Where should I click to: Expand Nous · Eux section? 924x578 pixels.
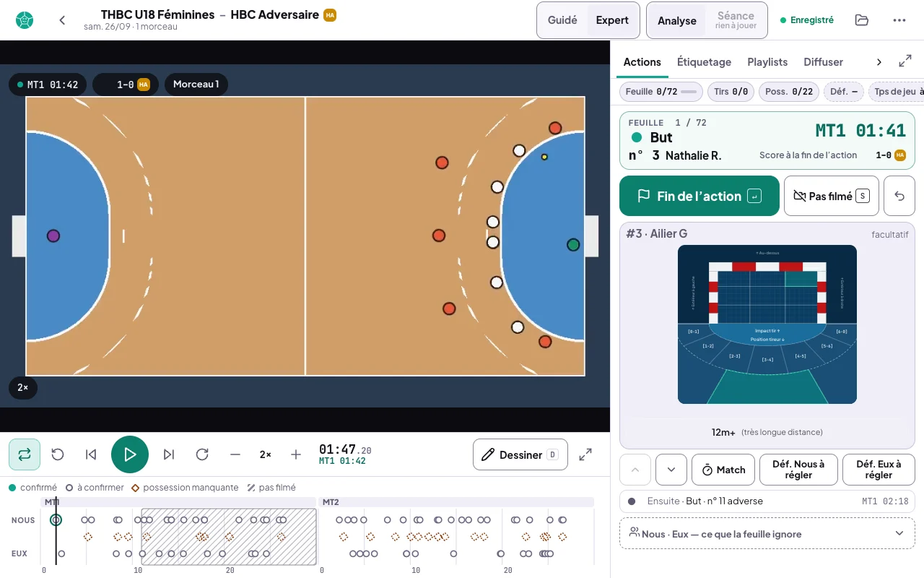767,534
